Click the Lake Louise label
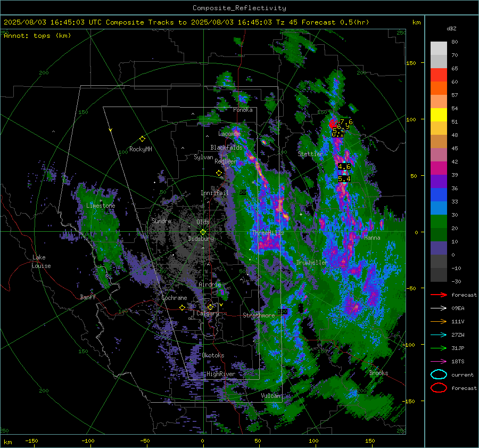Image resolution: width=479 pixels, height=448 pixels. pyautogui.click(x=42, y=262)
